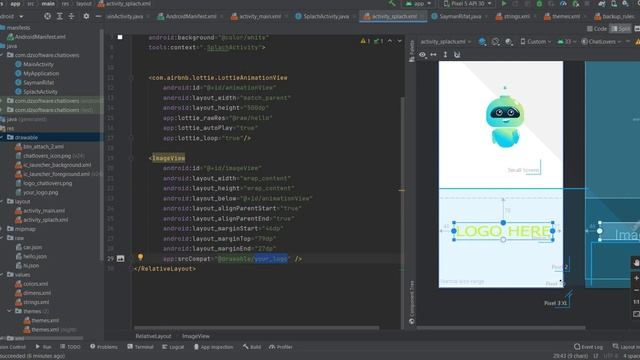Open the Custom device preview dropdown
640x360 pixels.
(536, 42)
